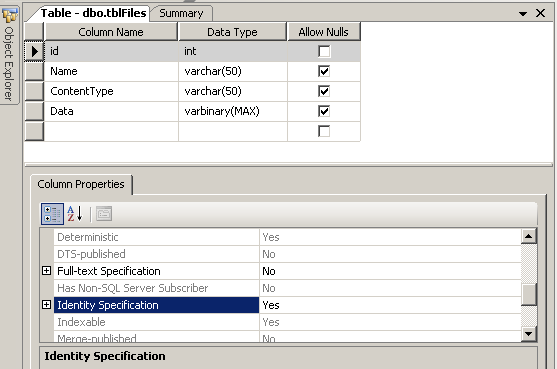Screen dimensions: 557x369
Task: Click the Yes value of Indexable
Action: (390, 322)
